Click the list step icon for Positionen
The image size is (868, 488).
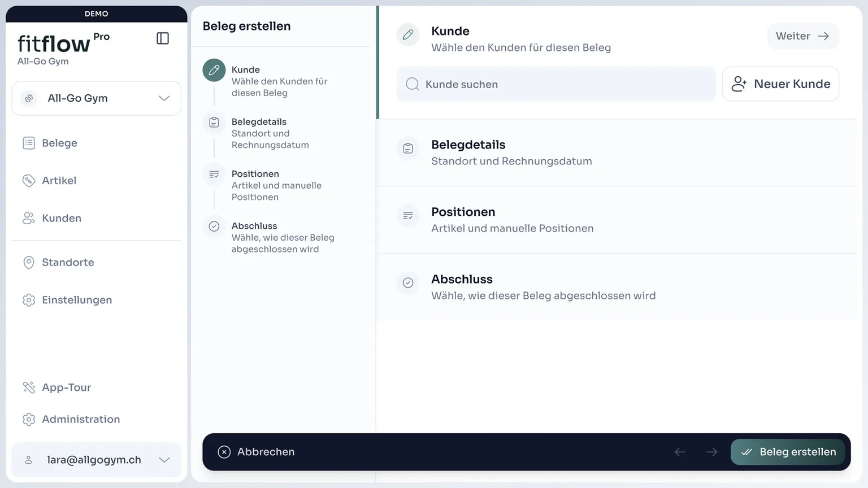(x=214, y=175)
